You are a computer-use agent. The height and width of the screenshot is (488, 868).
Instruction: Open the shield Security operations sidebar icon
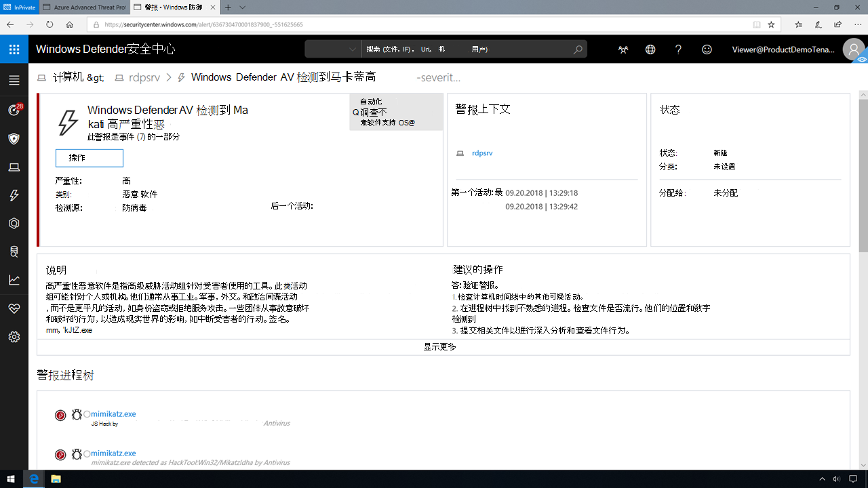pos(14,138)
